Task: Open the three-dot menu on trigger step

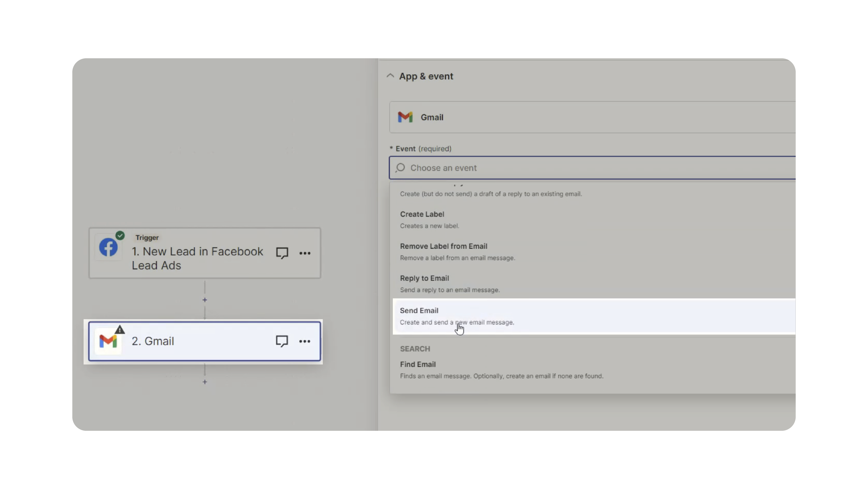Action: point(305,253)
